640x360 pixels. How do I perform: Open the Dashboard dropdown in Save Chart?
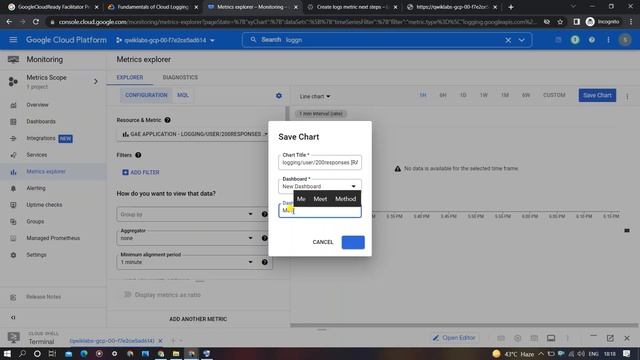[x=320, y=186]
